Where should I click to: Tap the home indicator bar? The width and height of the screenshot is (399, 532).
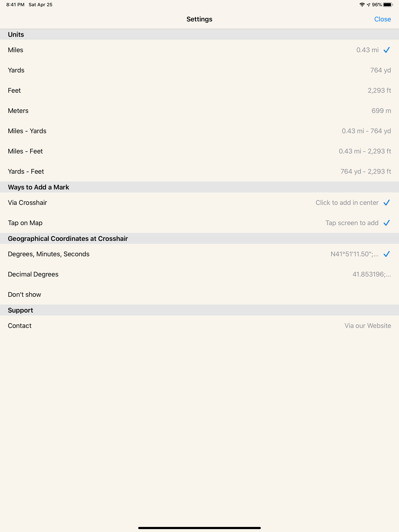tap(199, 528)
